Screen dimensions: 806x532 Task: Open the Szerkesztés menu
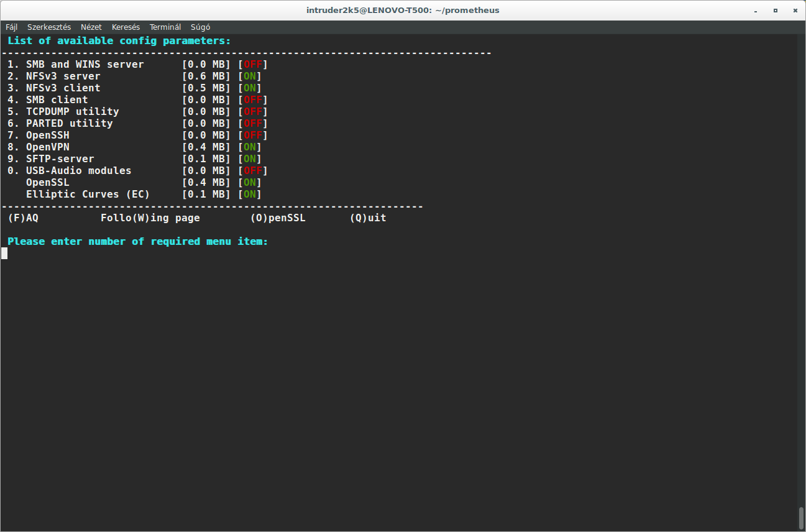tap(49, 27)
